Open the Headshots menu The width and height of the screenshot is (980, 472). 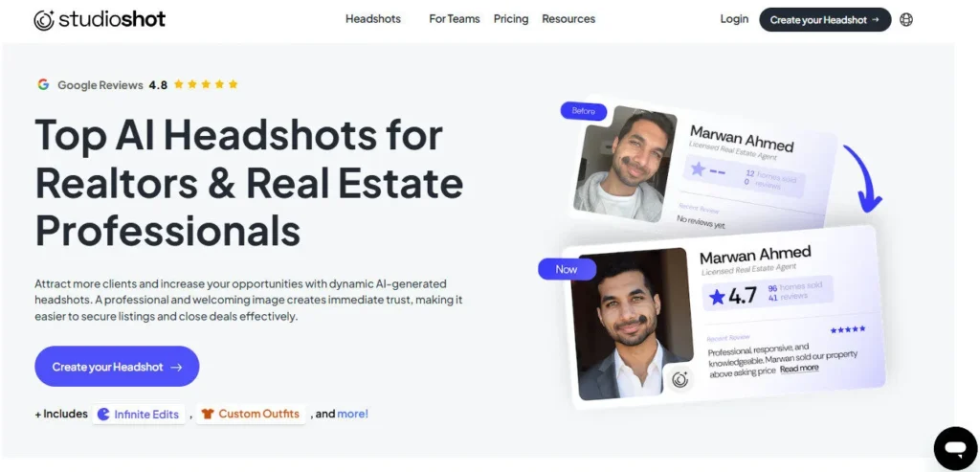pos(373,19)
